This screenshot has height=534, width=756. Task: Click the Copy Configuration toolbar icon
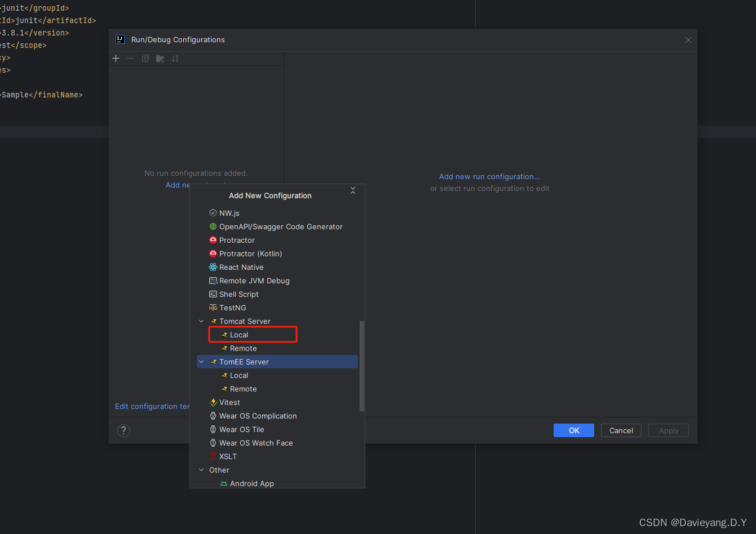pos(145,59)
